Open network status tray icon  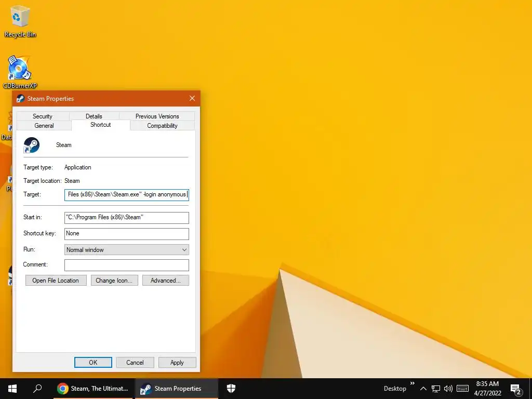point(436,389)
